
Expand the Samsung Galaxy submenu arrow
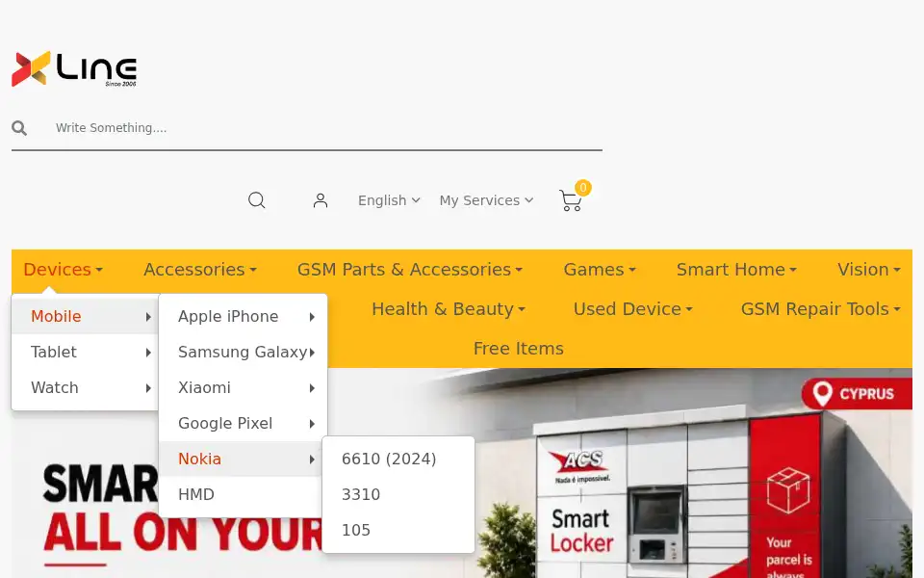click(312, 353)
